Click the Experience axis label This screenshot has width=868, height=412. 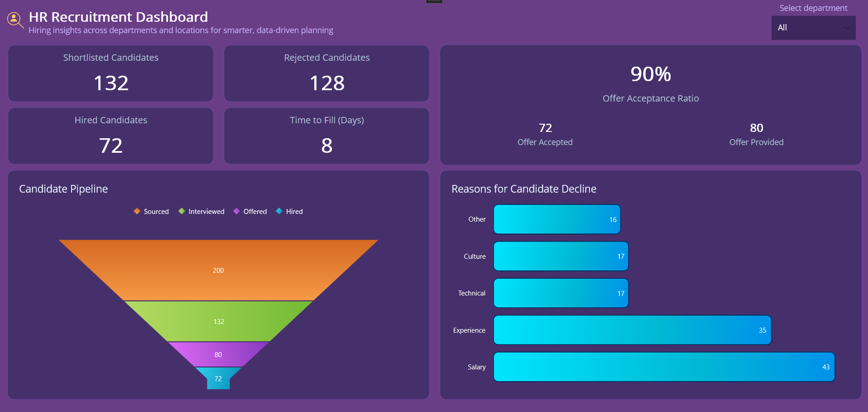tap(469, 330)
